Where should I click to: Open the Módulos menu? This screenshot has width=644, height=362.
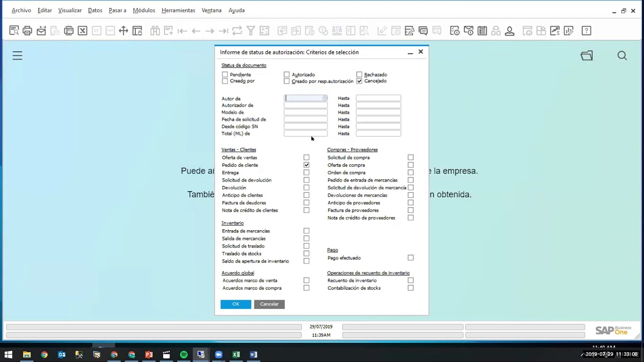[144, 10]
